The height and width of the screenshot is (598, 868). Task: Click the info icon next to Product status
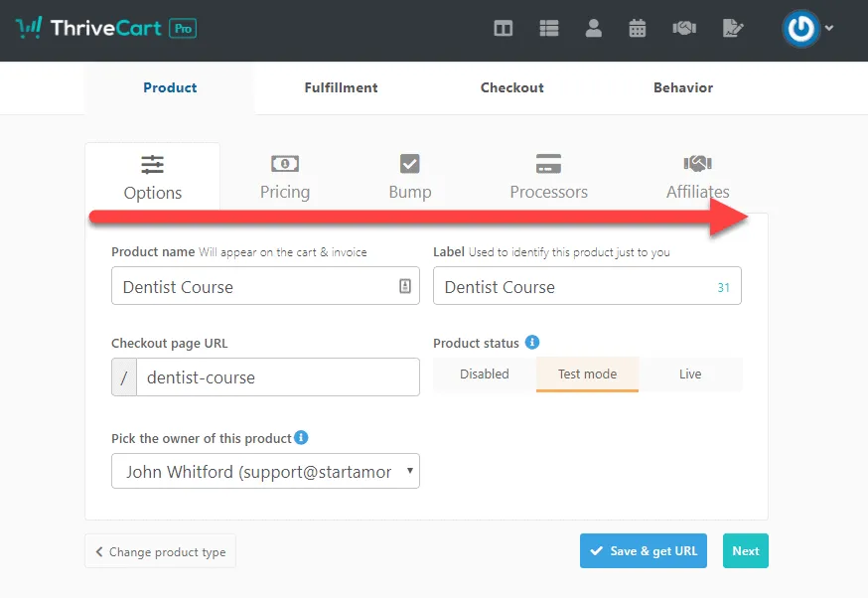[x=534, y=343]
